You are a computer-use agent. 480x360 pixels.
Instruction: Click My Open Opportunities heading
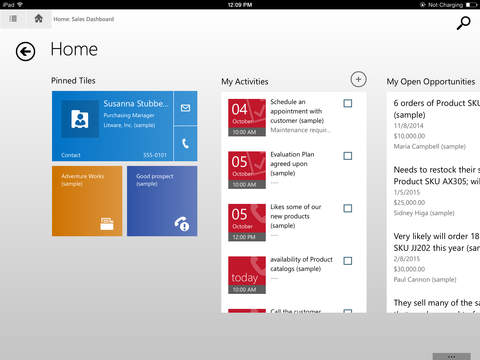pyautogui.click(x=431, y=82)
